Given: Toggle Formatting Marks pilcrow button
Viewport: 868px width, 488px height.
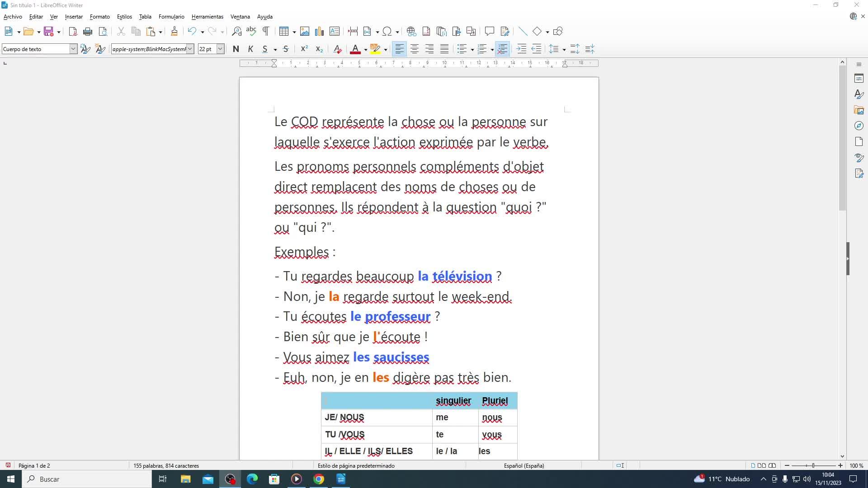Looking at the screenshot, I should [x=266, y=32].
